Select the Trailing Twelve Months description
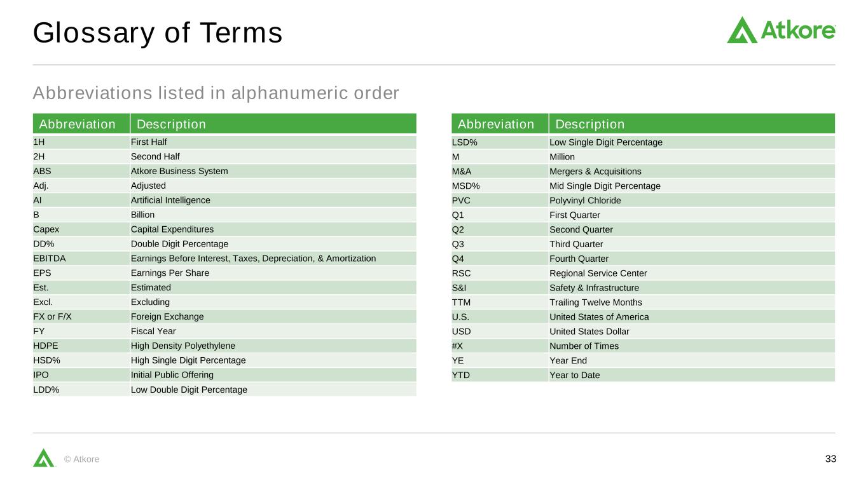 pos(596,302)
